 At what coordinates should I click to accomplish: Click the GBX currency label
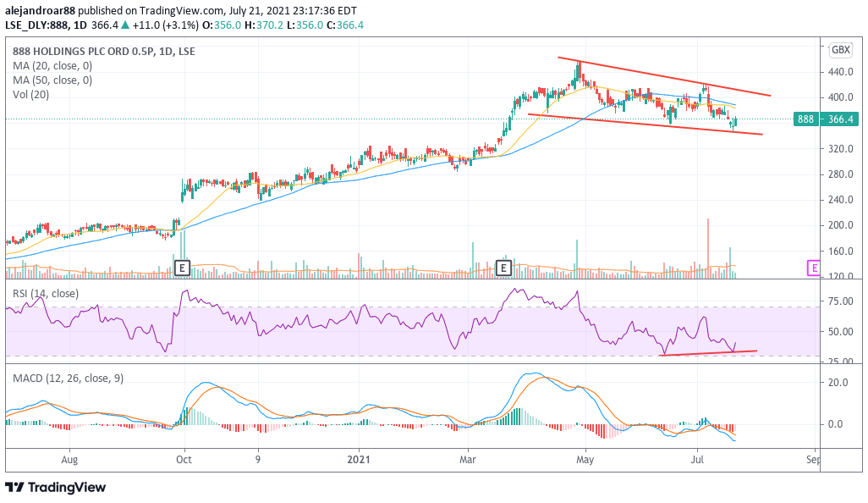pyautogui.click(x=840, y=50)
